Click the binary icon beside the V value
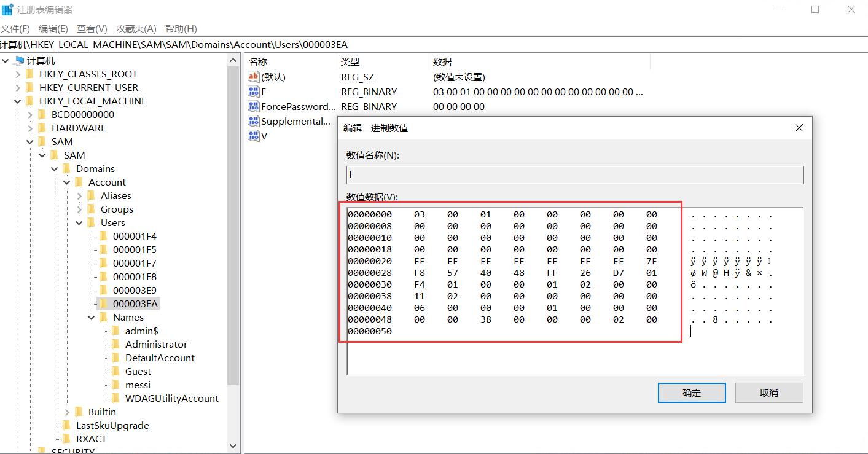 (252, 135)
